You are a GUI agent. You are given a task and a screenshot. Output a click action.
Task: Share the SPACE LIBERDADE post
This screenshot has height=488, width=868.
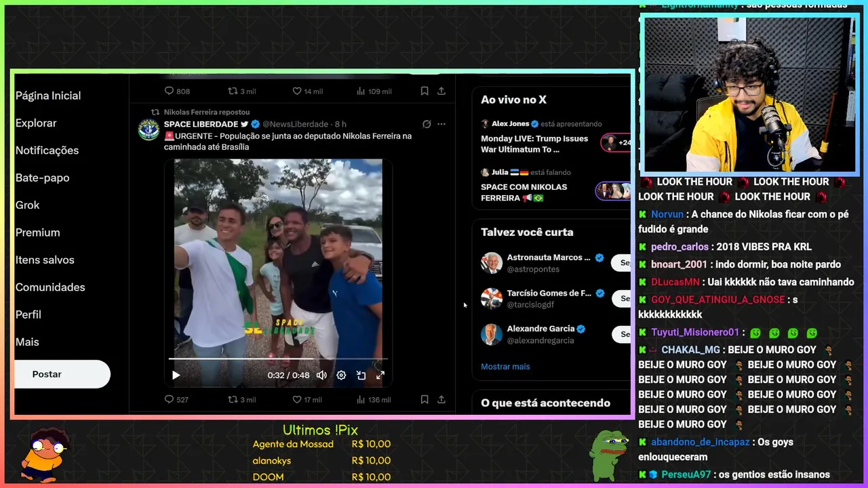coord(441,400)
